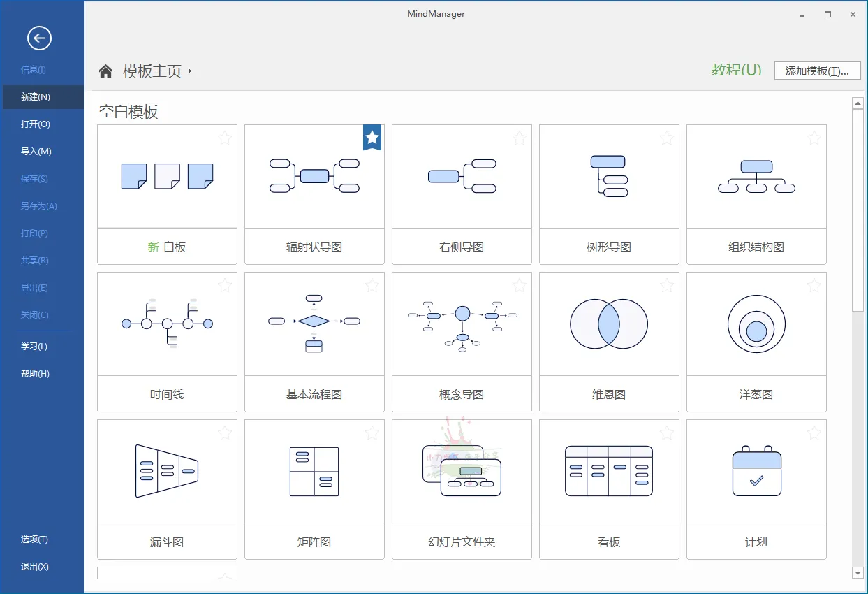Toggle the favorite star on 白板 template

225,138
